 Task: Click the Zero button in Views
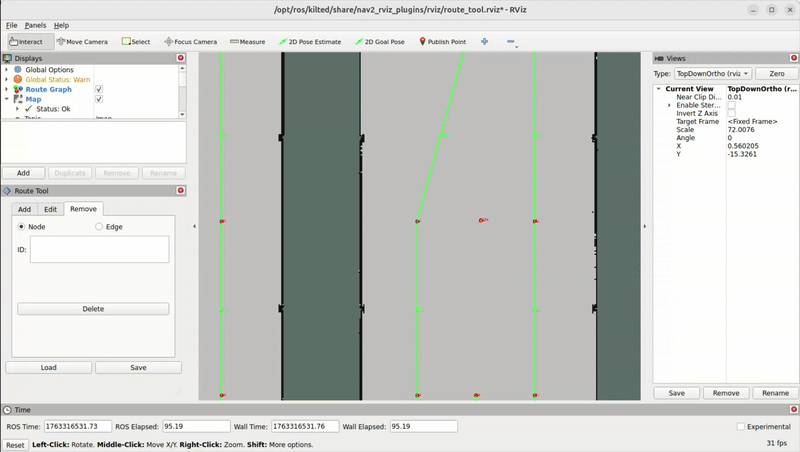[776, 74]
